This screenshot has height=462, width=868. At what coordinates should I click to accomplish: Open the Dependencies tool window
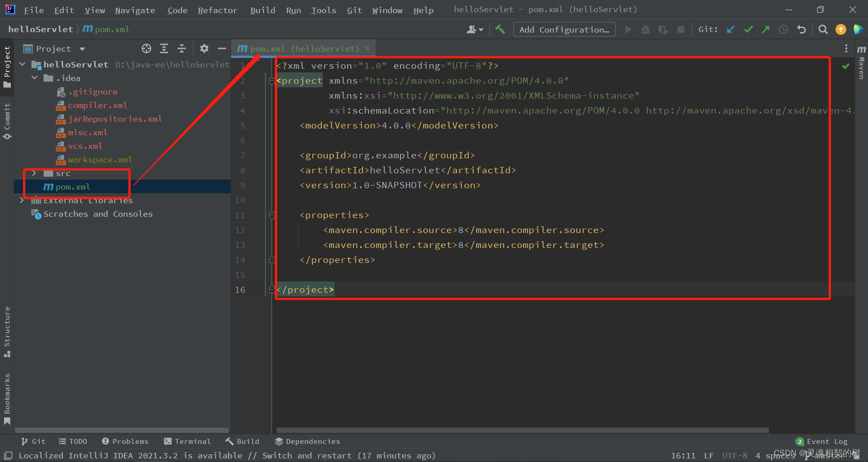(307, 441)
